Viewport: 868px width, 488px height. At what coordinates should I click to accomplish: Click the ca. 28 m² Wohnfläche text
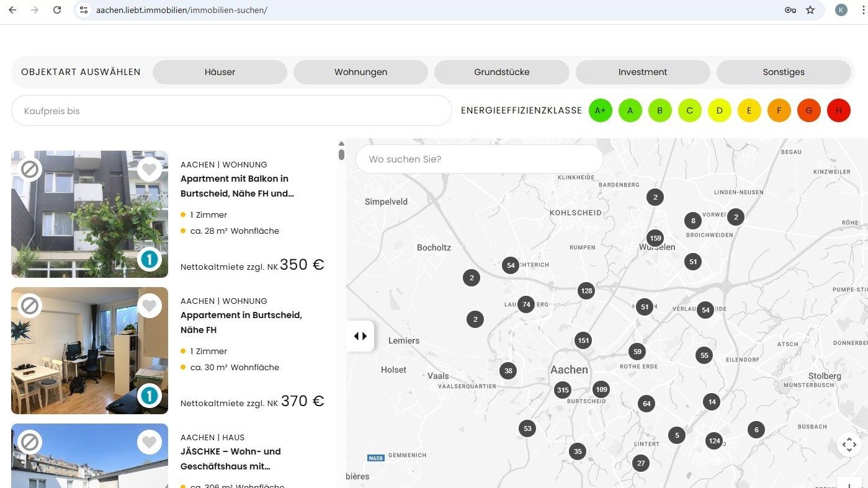click(x=235, y=231)
